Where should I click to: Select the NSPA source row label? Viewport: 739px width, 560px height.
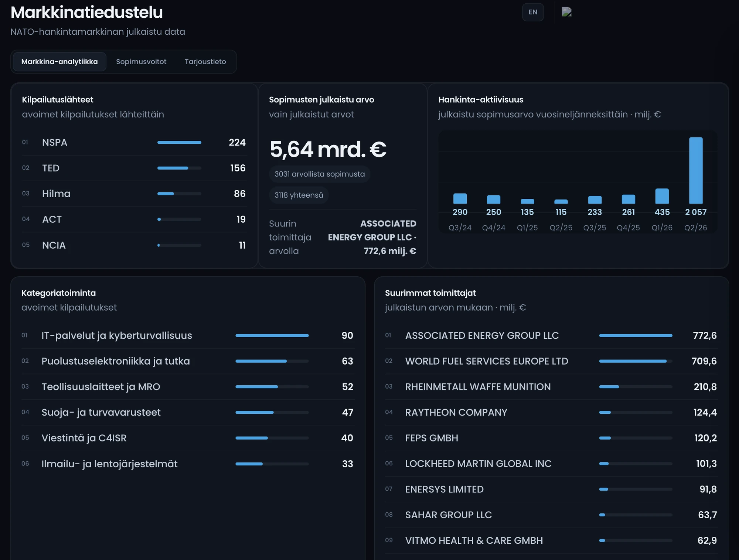coord(55,142)
